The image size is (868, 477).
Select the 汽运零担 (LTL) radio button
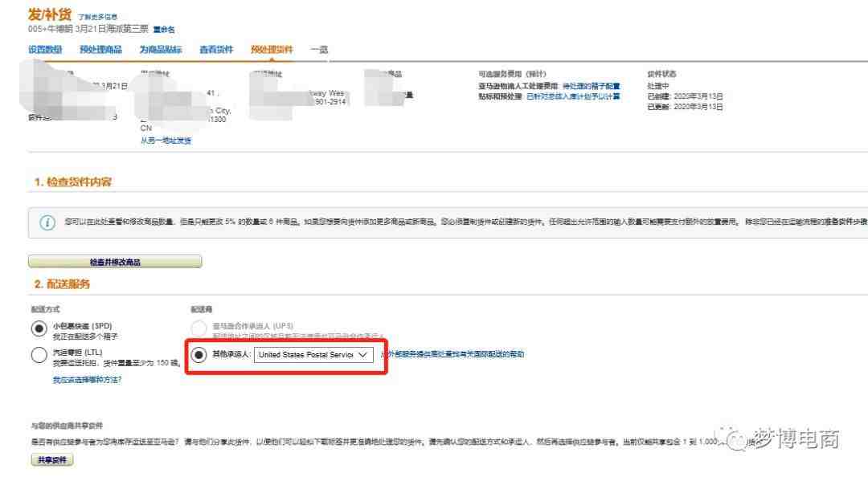[x=39, y=355]
